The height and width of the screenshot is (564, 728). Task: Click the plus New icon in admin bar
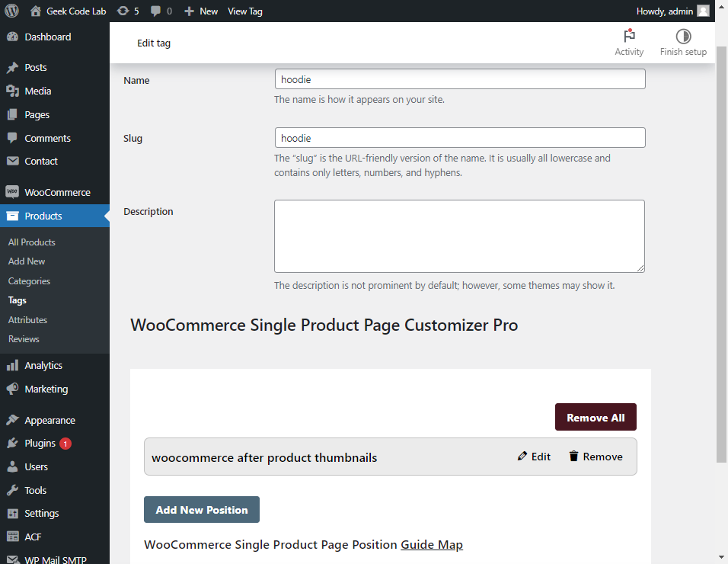point(189,11)
